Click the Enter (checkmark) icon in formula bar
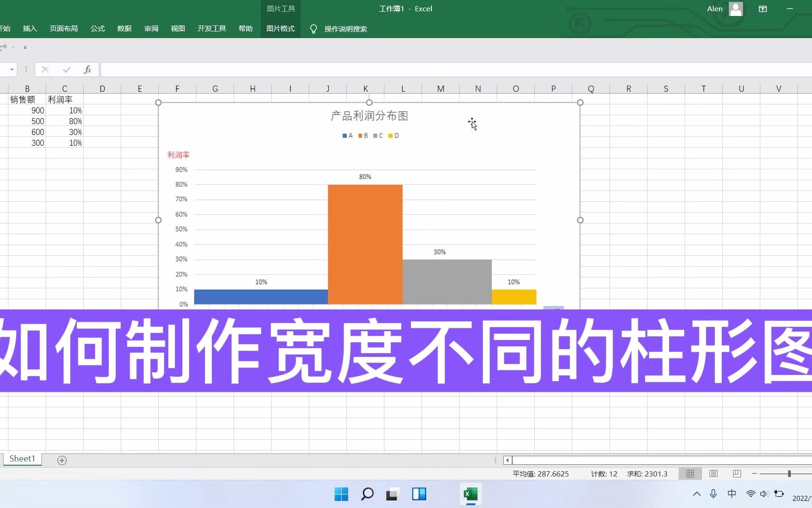This screenshot has height=508, width=812. pos(66,69)
